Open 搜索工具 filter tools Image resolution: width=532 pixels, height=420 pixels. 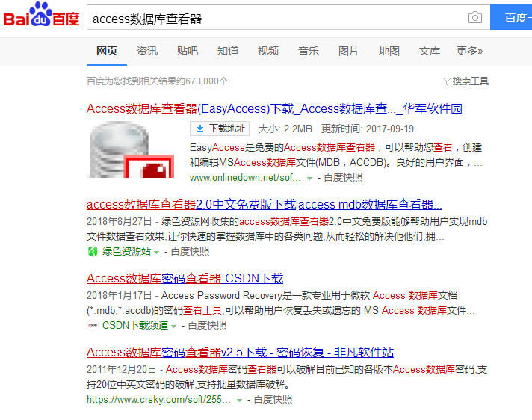point(466,81)
